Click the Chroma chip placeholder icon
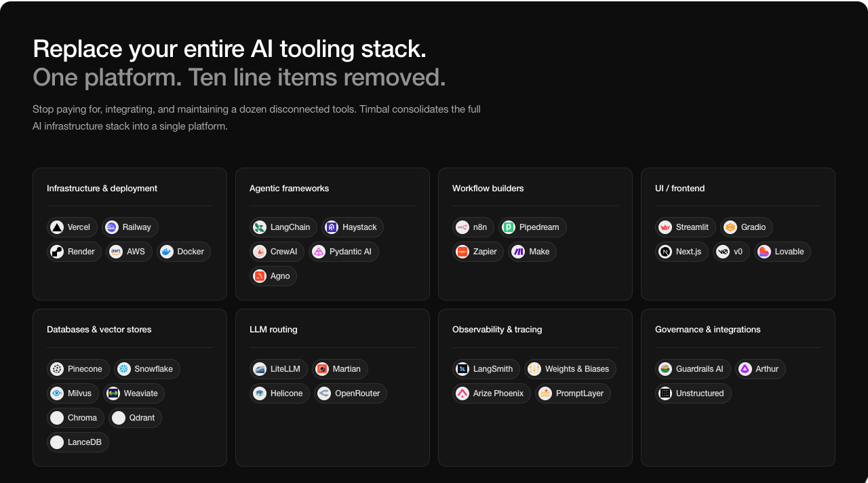Viewport: 868px width, 483px height. point(57,418)
